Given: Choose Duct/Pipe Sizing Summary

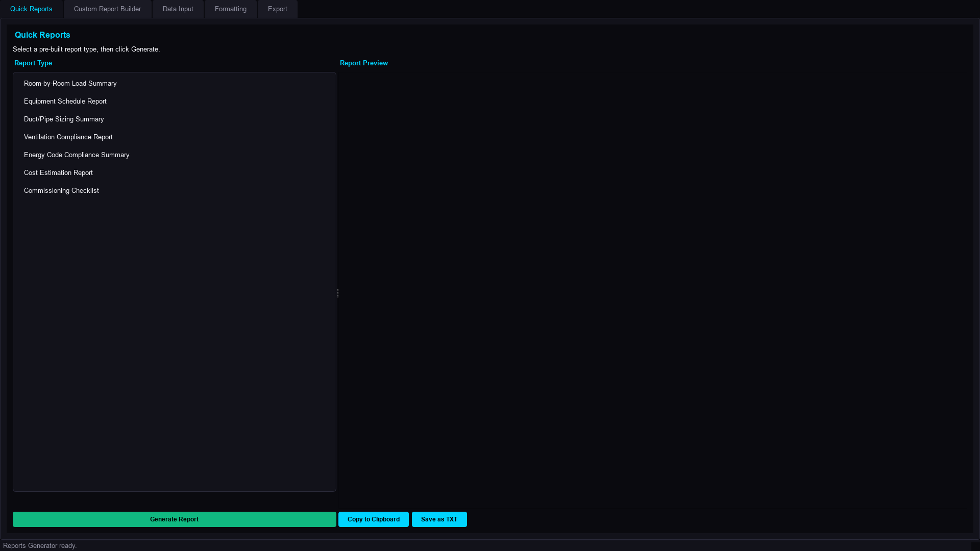Looking at the screenshot, I should (174, 119).
